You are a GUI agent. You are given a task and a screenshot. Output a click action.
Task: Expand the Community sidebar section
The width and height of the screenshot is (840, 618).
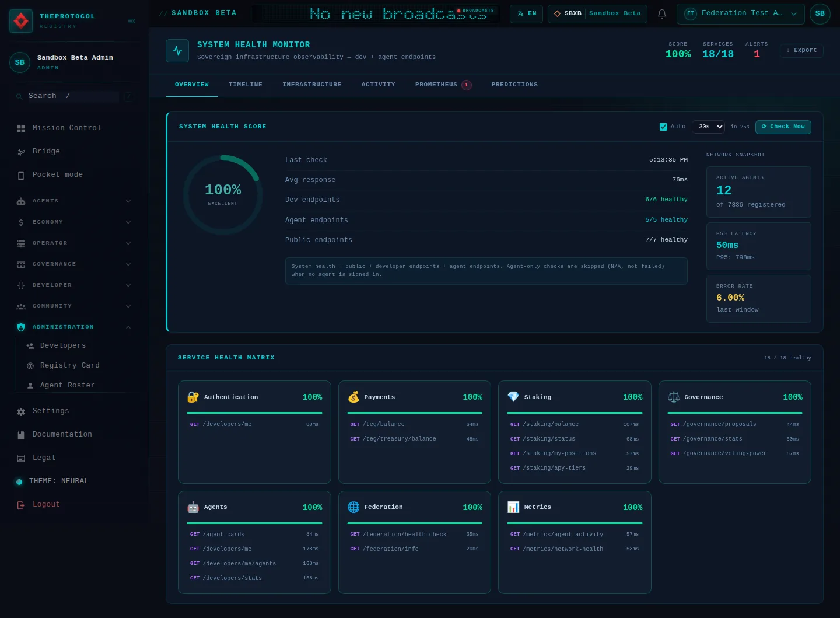click(x=74, y=306)
